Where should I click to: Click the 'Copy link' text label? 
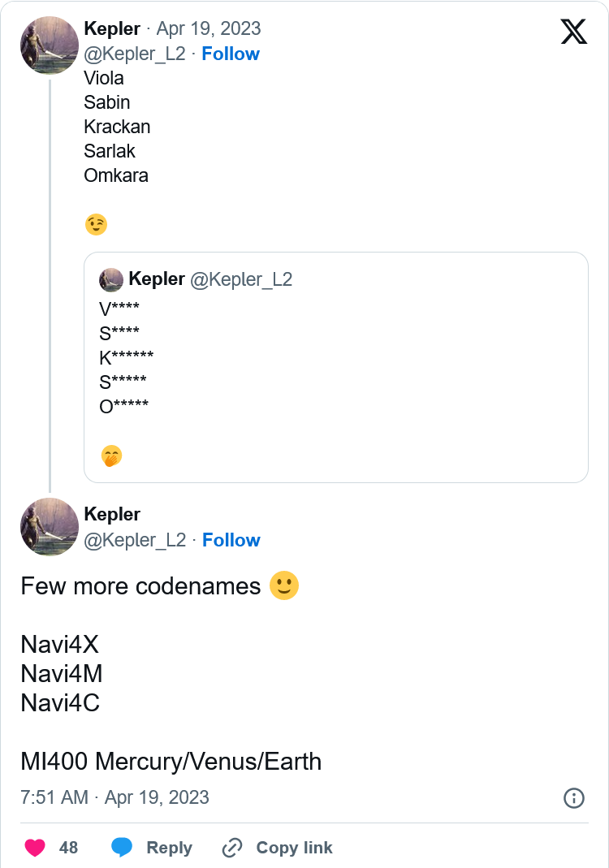(294, 848)
